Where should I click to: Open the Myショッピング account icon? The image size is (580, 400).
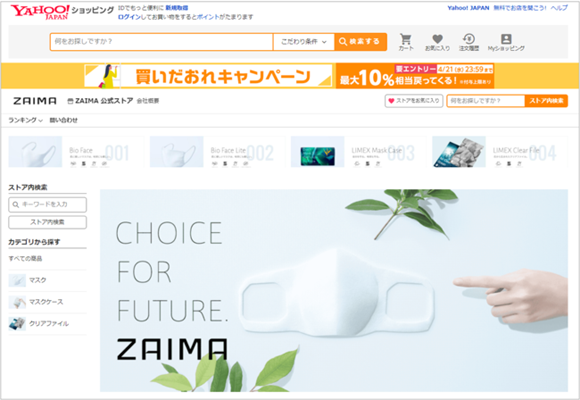click(x=506, y=39)
